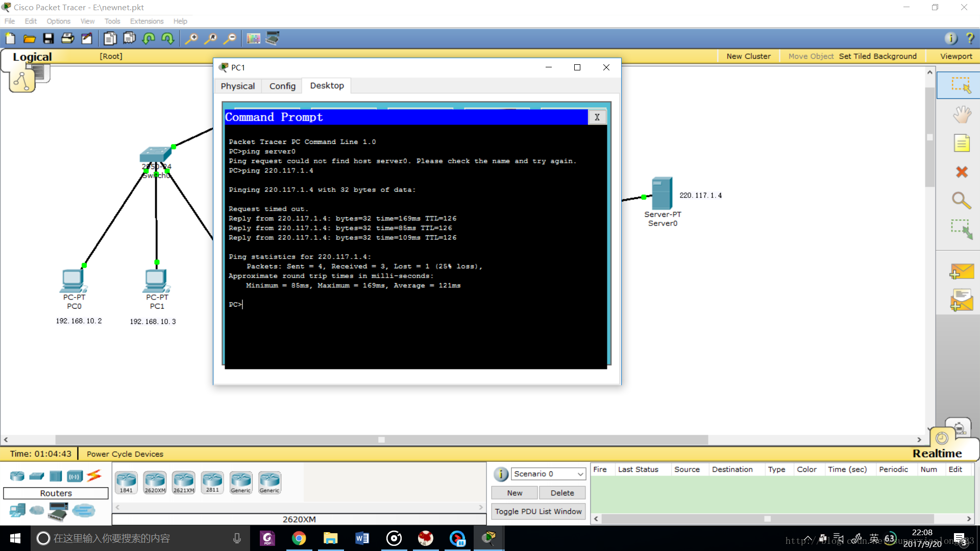Image resolution: width=980 pixels, height=551 pixels.
Task: Open the Extensions menu
Action: point(146,21)
